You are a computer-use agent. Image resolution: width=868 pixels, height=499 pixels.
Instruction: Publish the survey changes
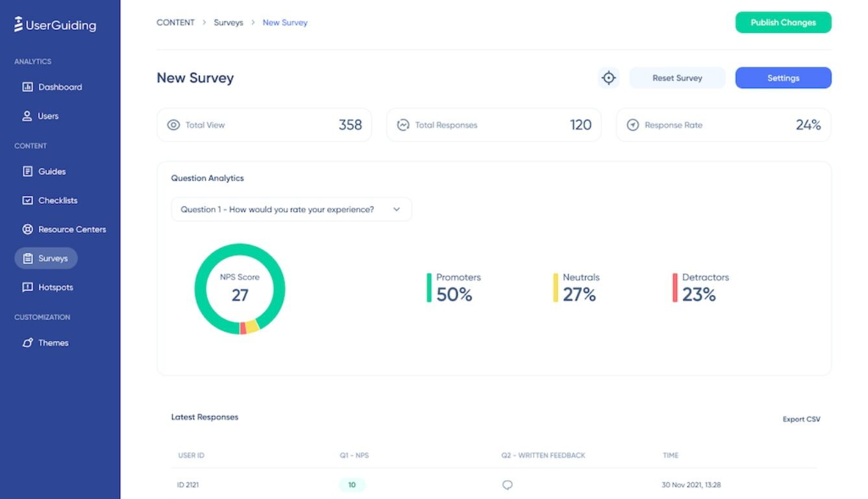pos(783,22)
